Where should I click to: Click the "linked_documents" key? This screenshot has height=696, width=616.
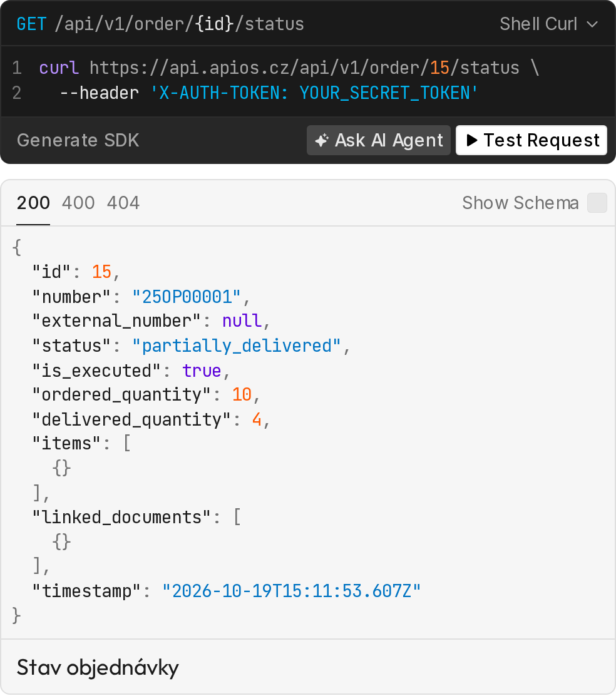click(x=121, y=516)
